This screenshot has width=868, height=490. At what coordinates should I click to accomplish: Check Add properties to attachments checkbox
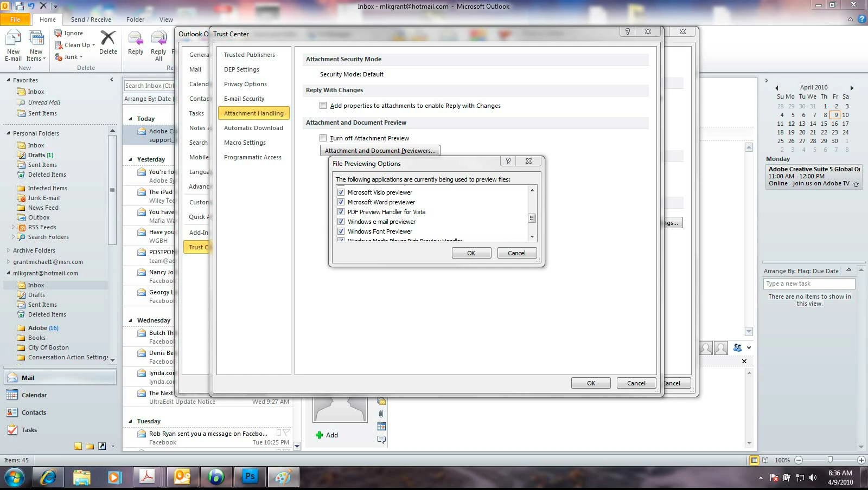coord(323,106)
